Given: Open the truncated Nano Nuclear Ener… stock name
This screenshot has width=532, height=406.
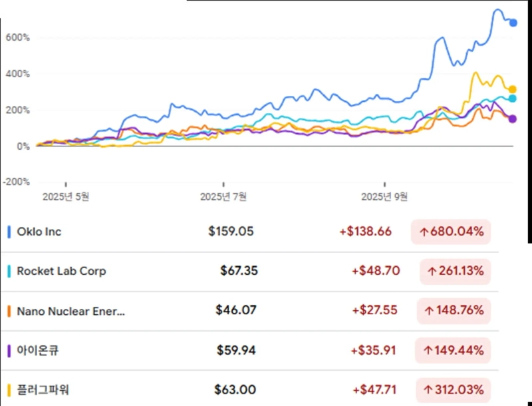Looking at the screenshot, I should 70,311.
